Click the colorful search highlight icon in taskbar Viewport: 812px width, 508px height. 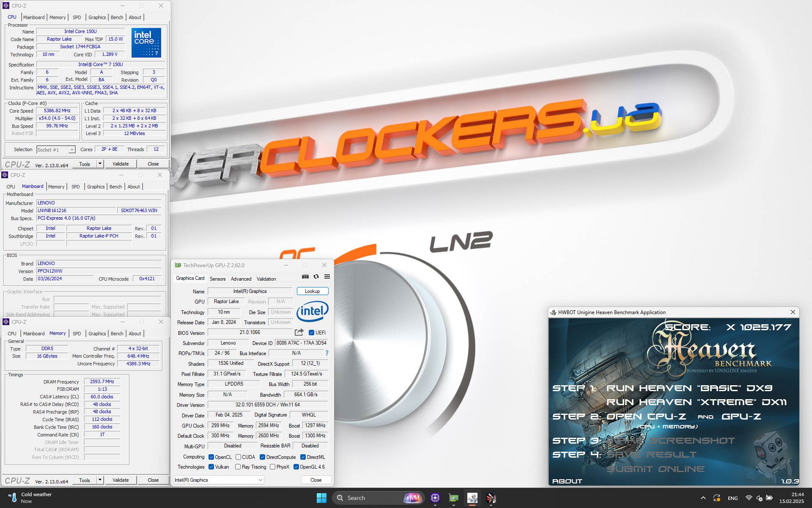pos(413,498)
